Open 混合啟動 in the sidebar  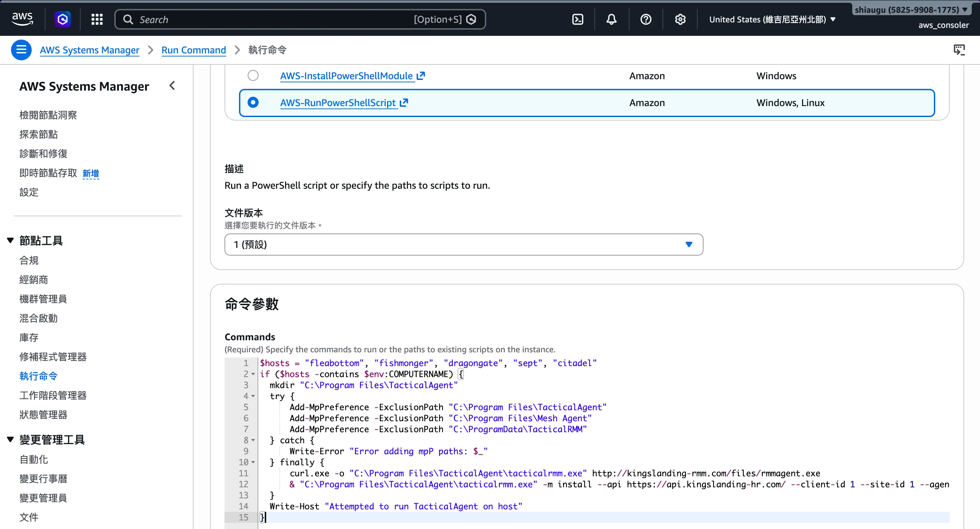(39, 318)
